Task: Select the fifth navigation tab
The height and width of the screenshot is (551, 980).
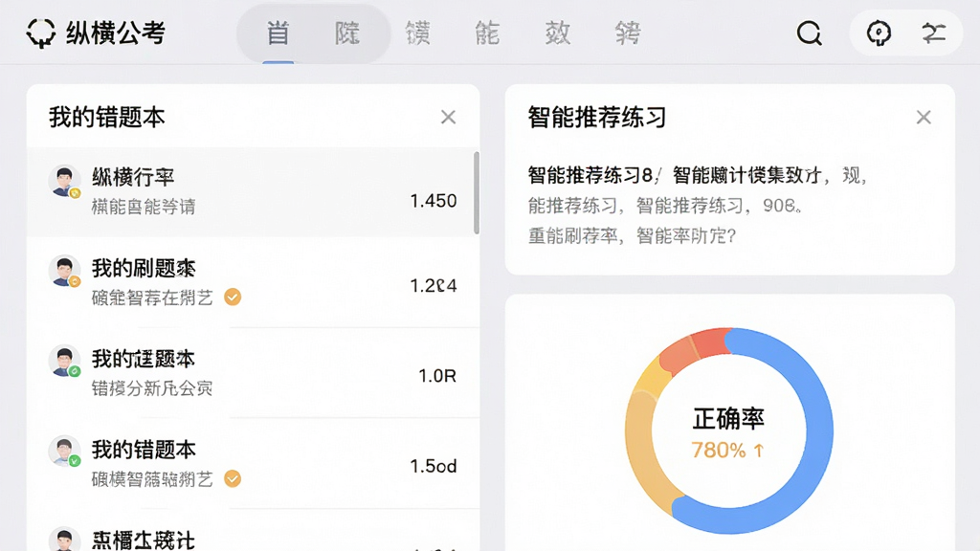Action: tap(558, 33)
